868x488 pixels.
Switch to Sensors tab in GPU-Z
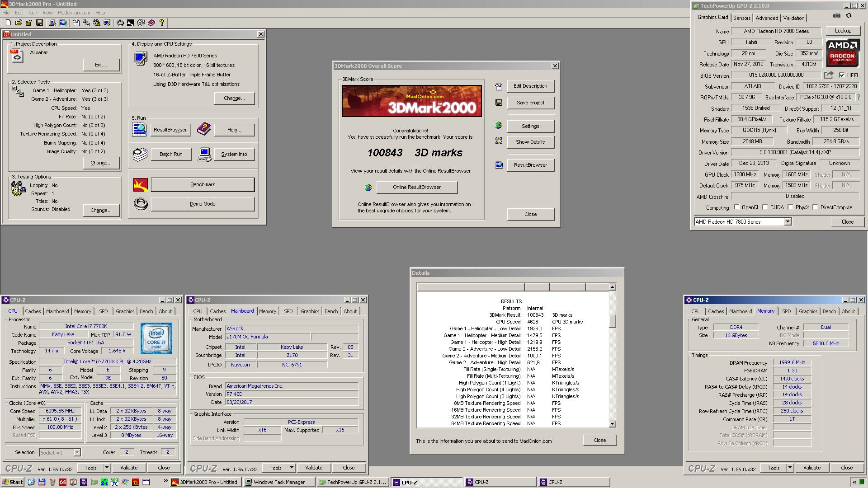click(742, 18)
